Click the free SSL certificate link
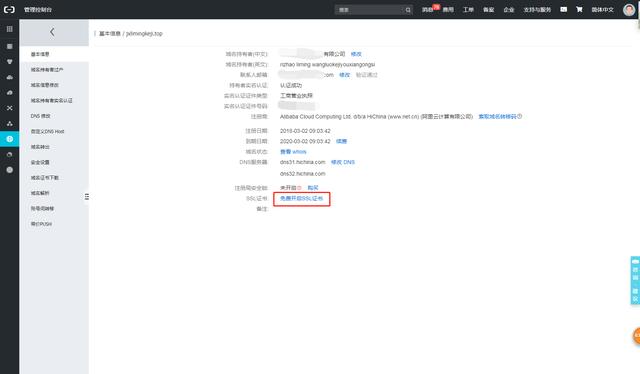Screen dimensions: 640x374 (301, 198)
